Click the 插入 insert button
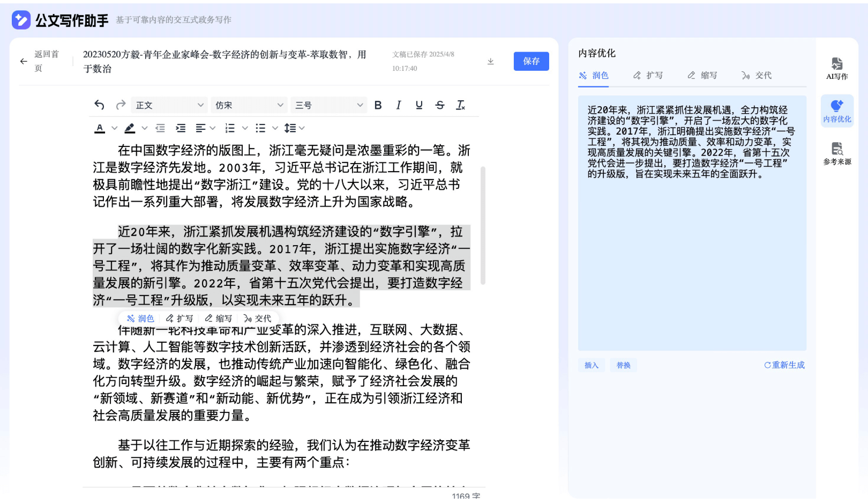868x502 pixels. [592, 365]
